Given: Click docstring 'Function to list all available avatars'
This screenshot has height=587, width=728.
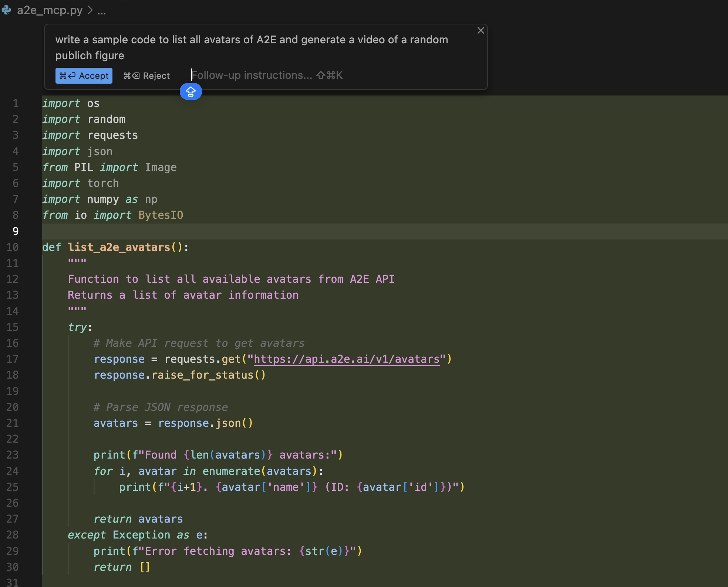Looking at the screenshot, I should 189,279.
